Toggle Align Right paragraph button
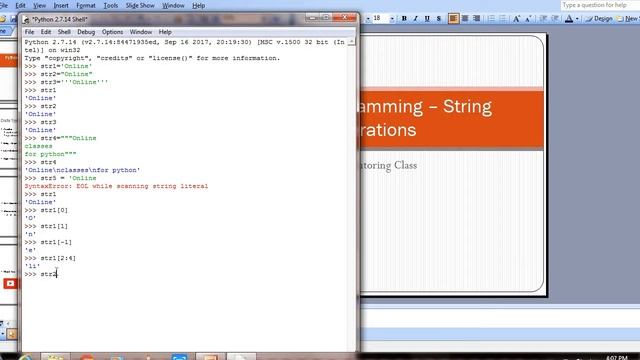Image resolution: width=640 pixels, height=360 pixels. point(476,18)
